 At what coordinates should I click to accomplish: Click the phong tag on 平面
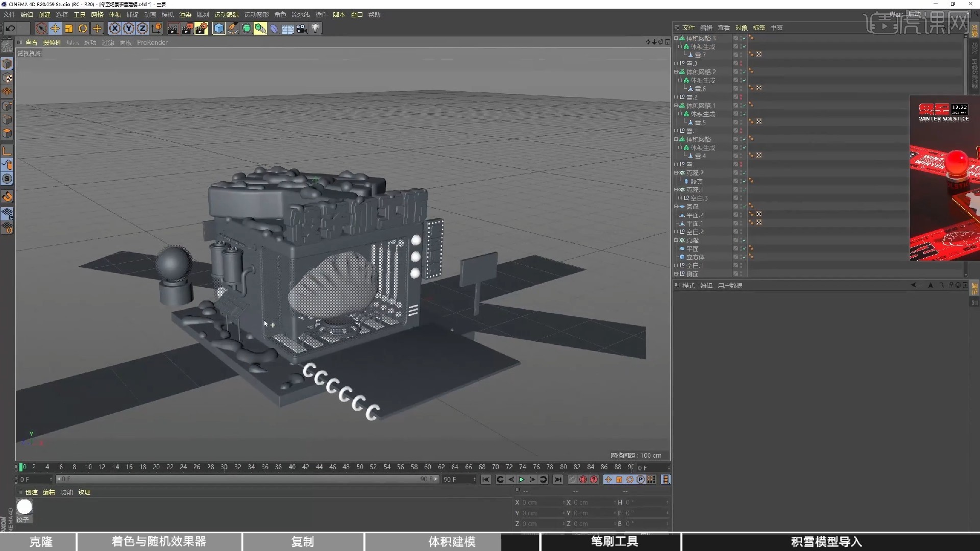[x=751, y=248]
